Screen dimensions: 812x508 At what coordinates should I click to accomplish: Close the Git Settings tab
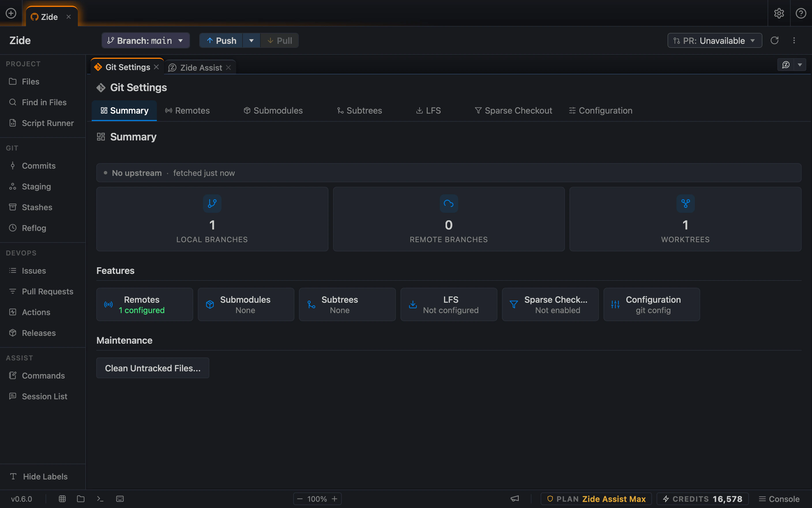156,67
